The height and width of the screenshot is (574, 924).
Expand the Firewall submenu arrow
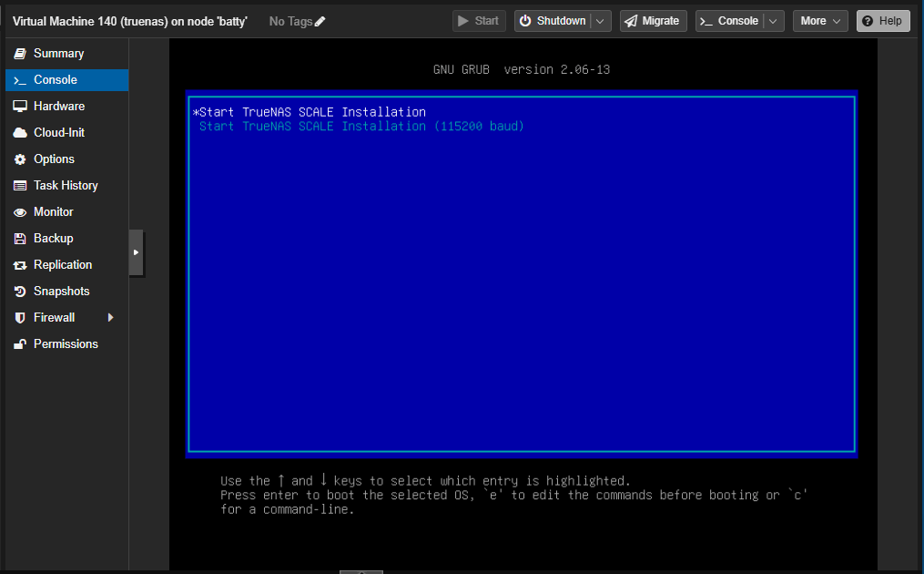[111, 318]
